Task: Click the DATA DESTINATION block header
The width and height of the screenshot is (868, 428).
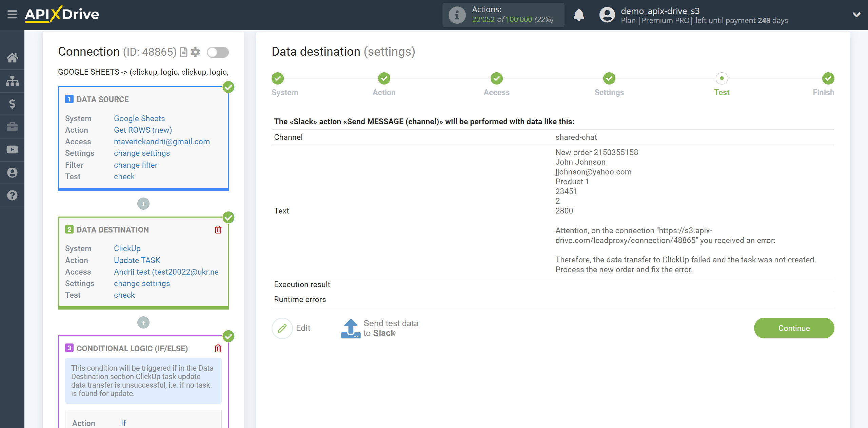Action: tap(113, 230)
